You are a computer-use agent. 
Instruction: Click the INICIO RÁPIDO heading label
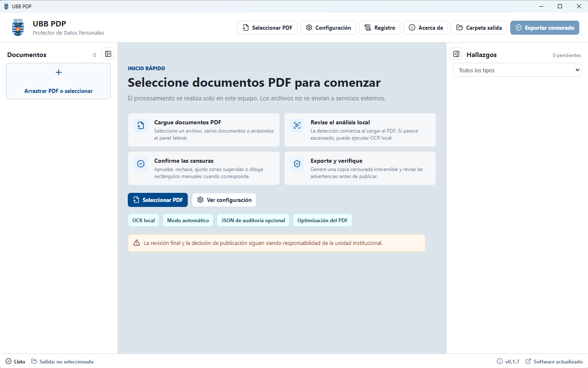146,69
